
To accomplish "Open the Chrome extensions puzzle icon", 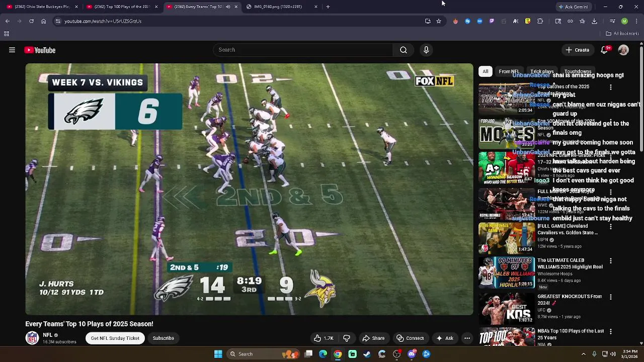I will [540, 21].
